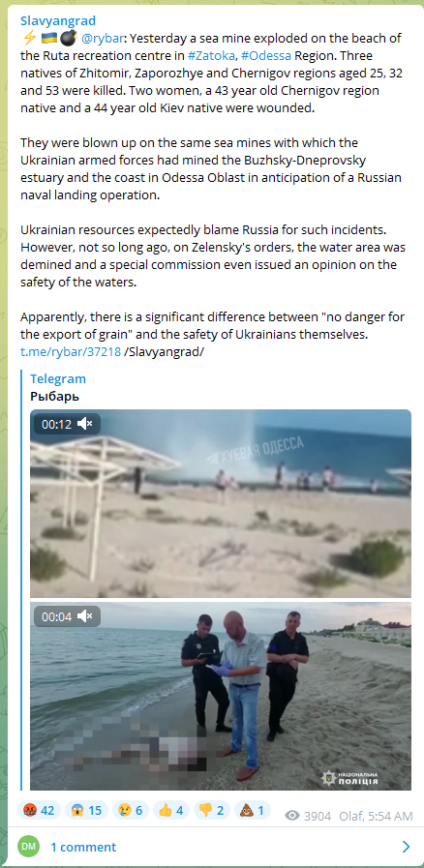Click the scream emoji reaction with 15
This screenshot has height=868, width=424.
pyautogui.click(x=86, y=811)
